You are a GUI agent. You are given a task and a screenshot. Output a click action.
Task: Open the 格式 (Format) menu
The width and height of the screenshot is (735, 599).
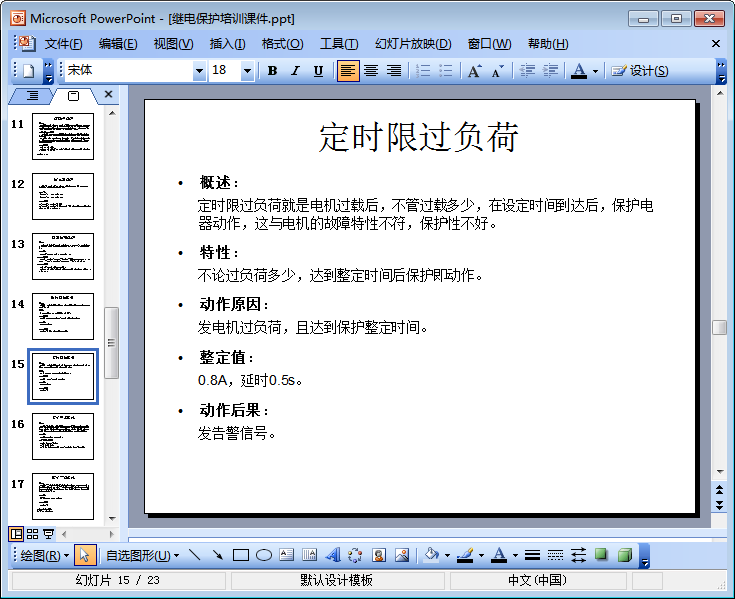tap(282, 44)
